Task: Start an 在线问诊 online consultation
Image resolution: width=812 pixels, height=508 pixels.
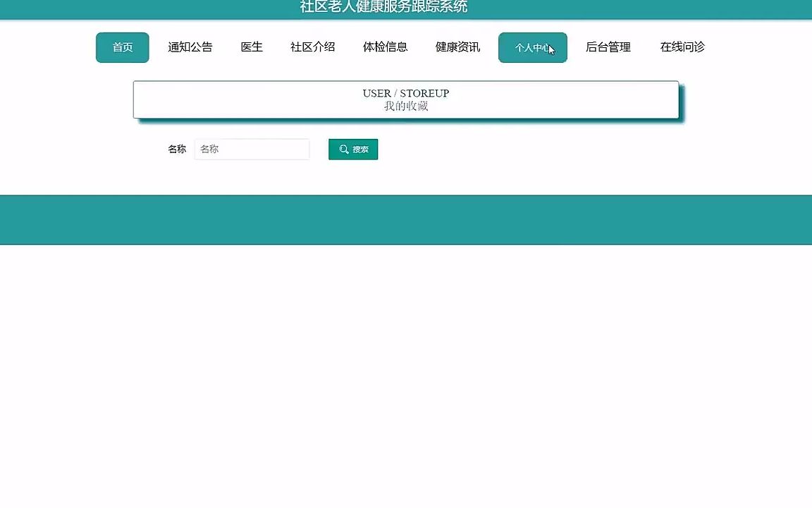Action: tap(682, 47)
